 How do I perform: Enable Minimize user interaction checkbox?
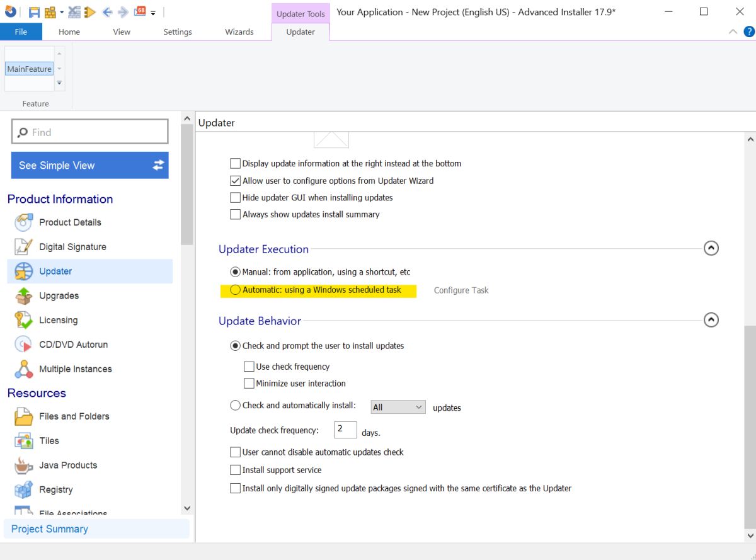[249, 384]
